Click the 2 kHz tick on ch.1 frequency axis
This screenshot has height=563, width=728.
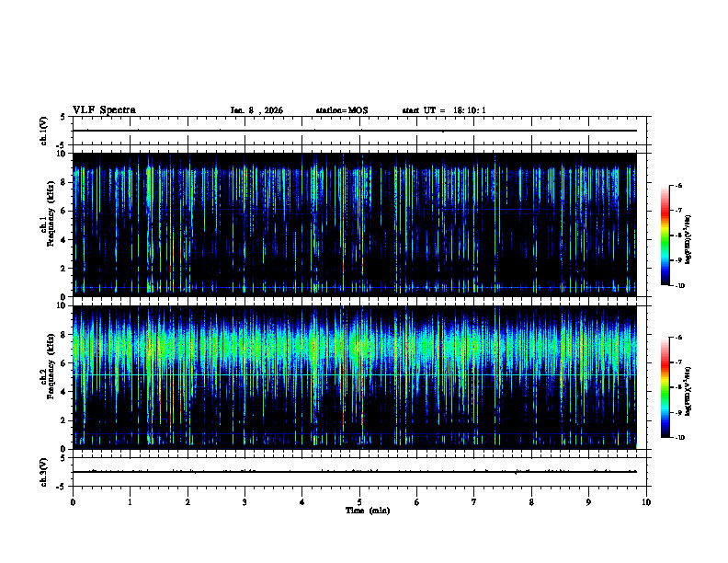pos(64,269)
